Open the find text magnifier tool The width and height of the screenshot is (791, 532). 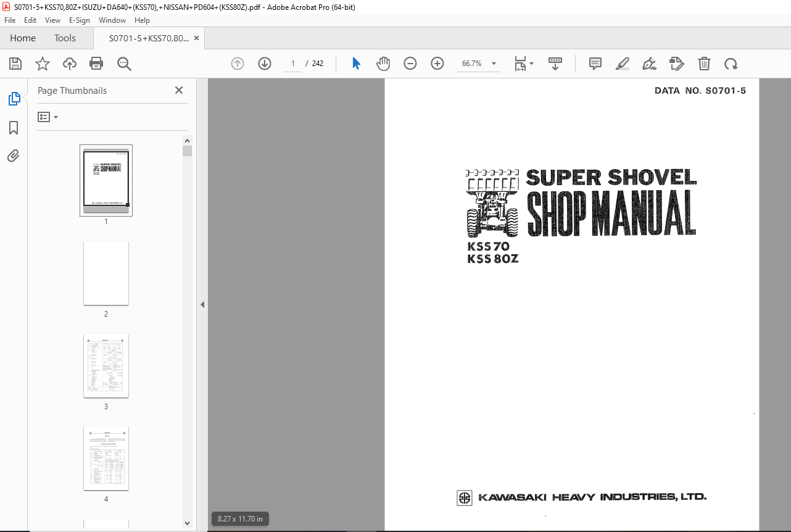click(124, 64)
